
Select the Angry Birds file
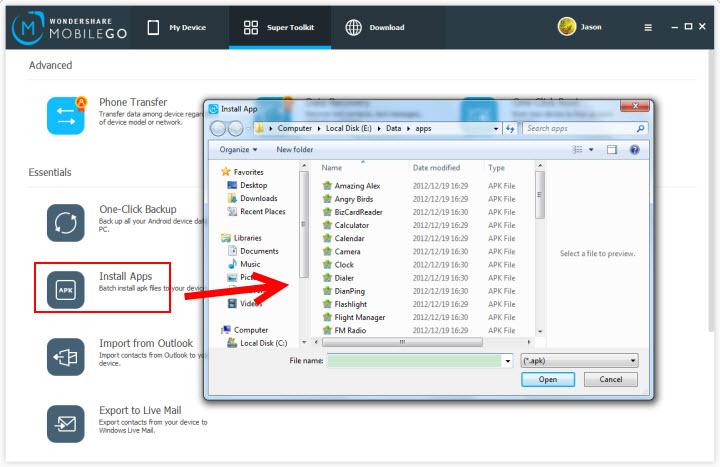pos(354,199)
